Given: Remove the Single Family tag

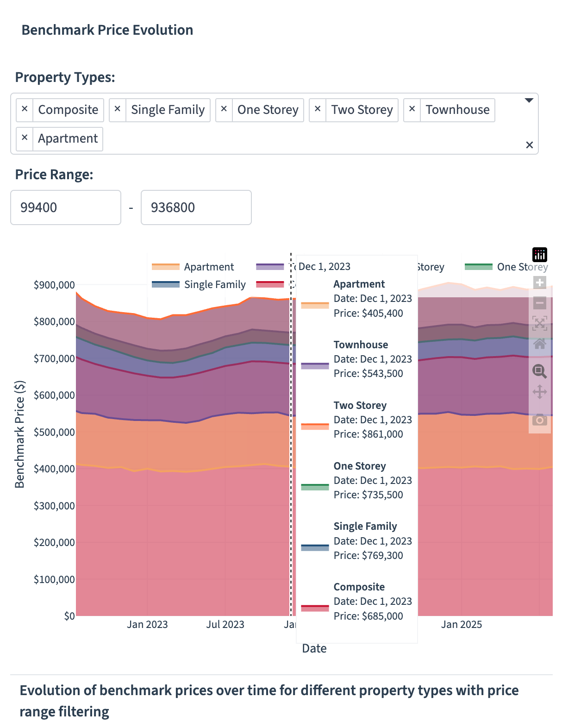Looking at the screenshot, I should click(118, 109).
